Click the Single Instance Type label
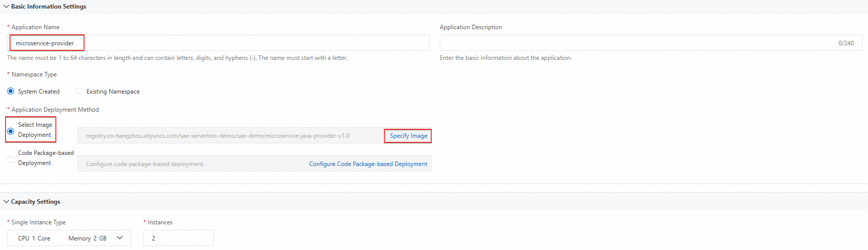This screenshot has width=868, height=250. pyautogui.click(x=38, y=222)
